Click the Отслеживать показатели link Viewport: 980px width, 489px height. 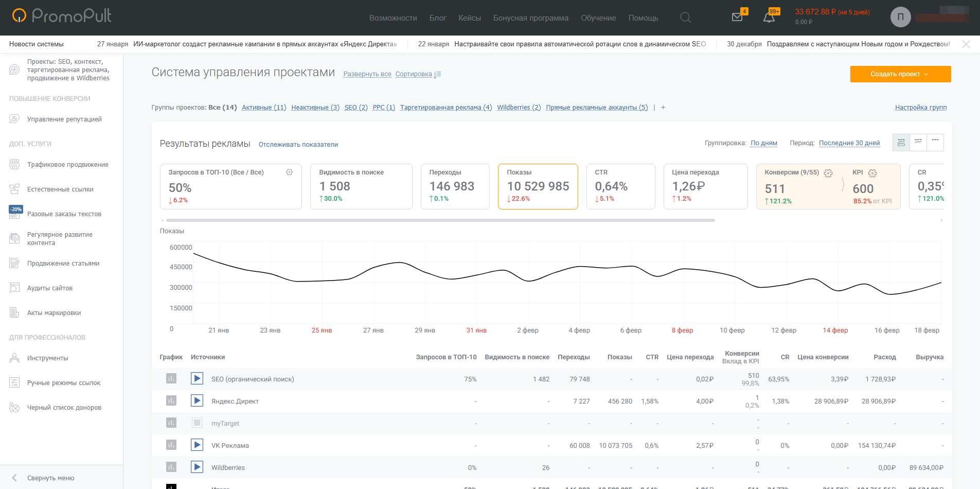pos(298,145)
